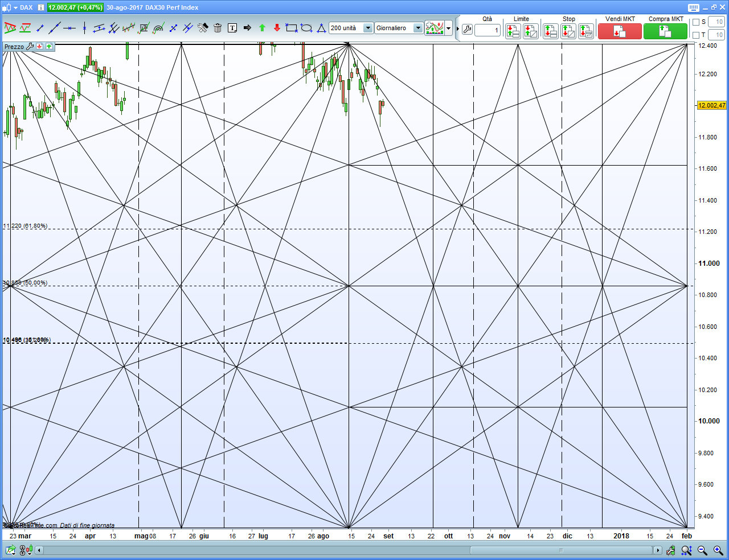
Task: Open the 200 unità units dropdown
Action: click(351, 28)
